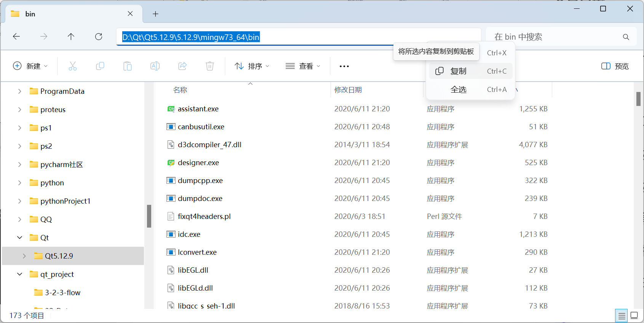Expand the pycharm社区 tree folder

click(x=20, y=164)
